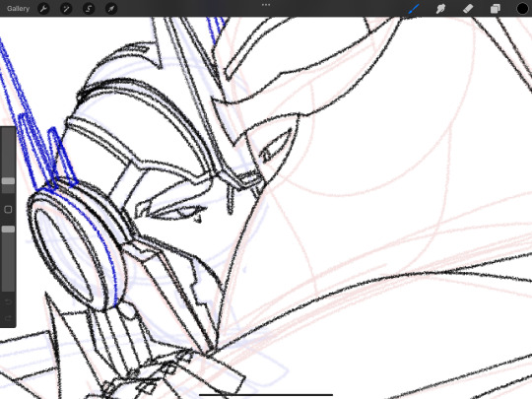Tap the three-dot multitasking menu
532x399 pixels.
(266, 5)
